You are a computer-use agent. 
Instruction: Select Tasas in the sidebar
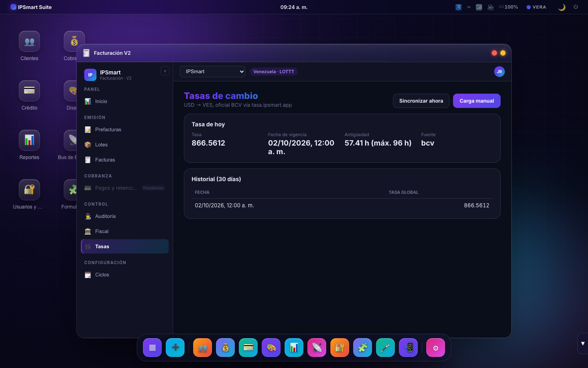(125, 247)
